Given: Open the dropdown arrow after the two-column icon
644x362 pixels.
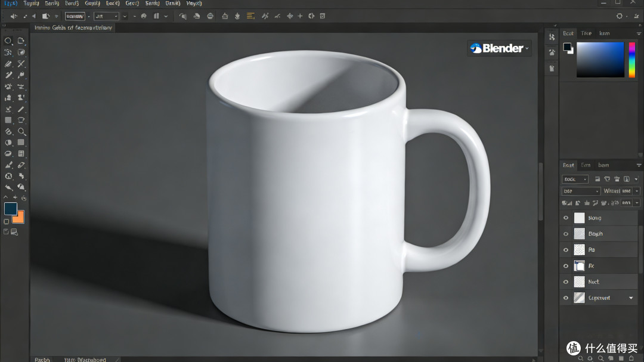Looking at the screenshot, I should click(x=166, y=16).
